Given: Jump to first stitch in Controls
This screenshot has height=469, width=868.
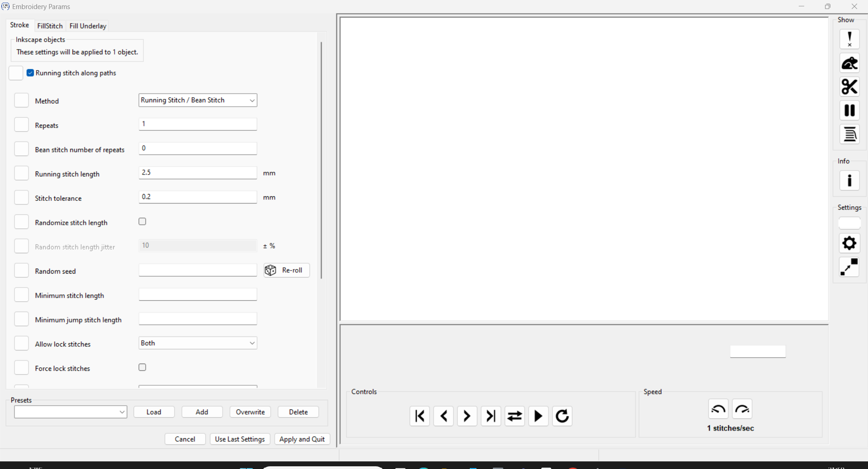Looking at the screenshot, I should coord(420,416).
